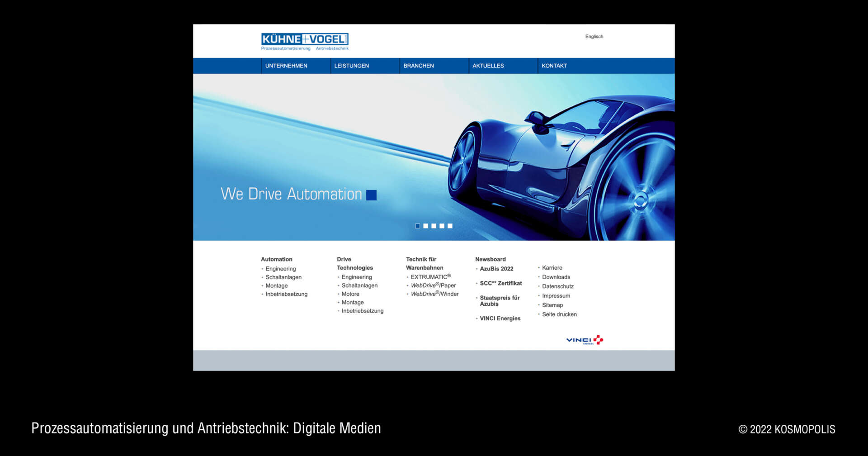Select the third slider indicator dot

(434, 226)
